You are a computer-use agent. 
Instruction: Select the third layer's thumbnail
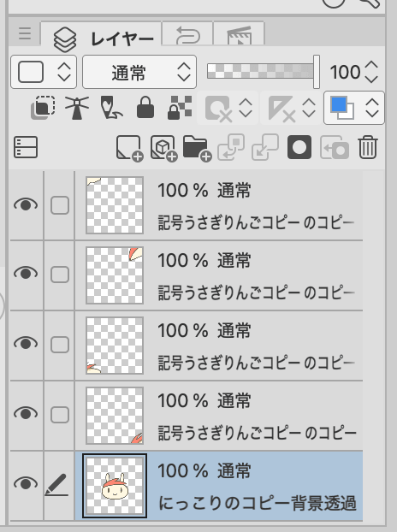(115, 346)
